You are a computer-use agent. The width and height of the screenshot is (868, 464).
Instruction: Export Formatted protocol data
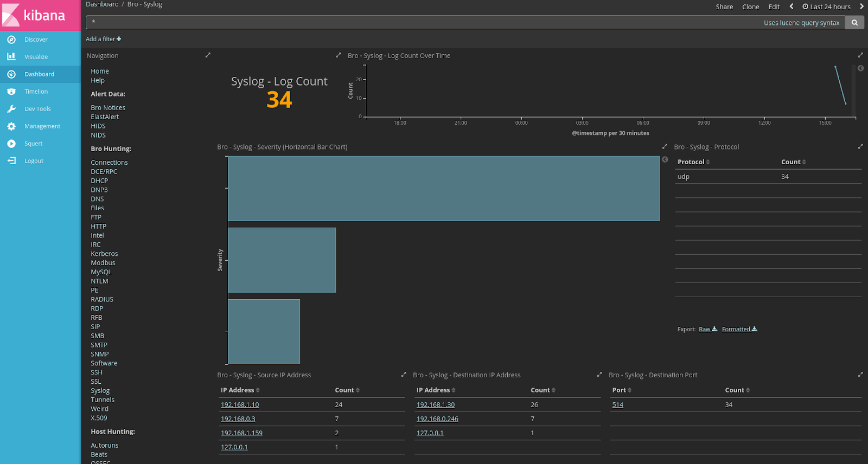739,329
